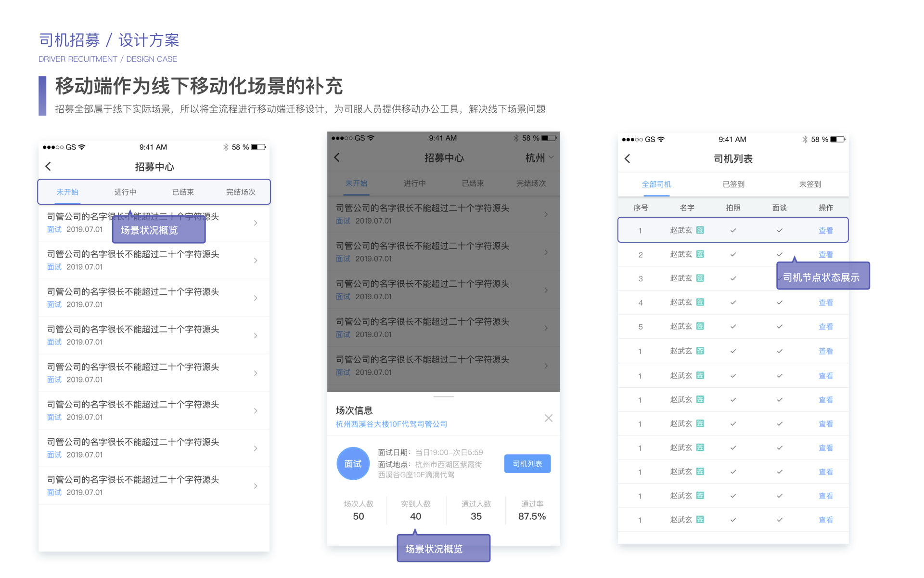Open the 杭州 city dropdown
Image resolution: width=924 pixels, height=578 pixels.
click(x=539, y=158)
